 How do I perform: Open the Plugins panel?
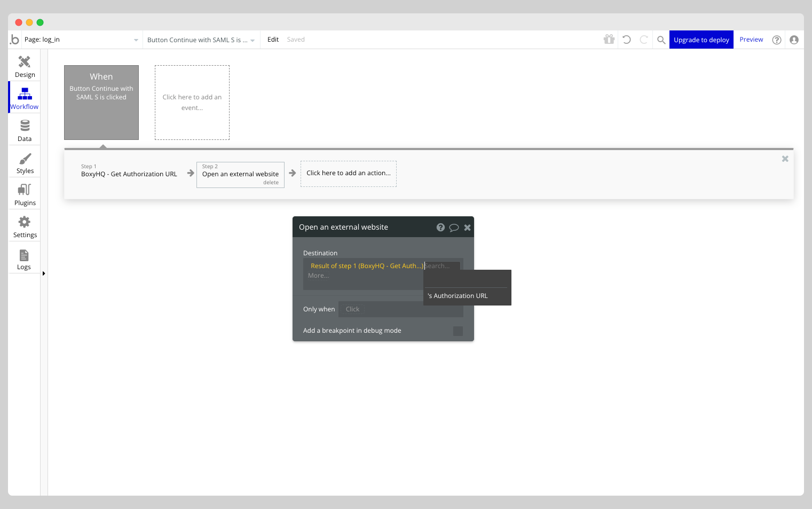(x=24, y=193)
